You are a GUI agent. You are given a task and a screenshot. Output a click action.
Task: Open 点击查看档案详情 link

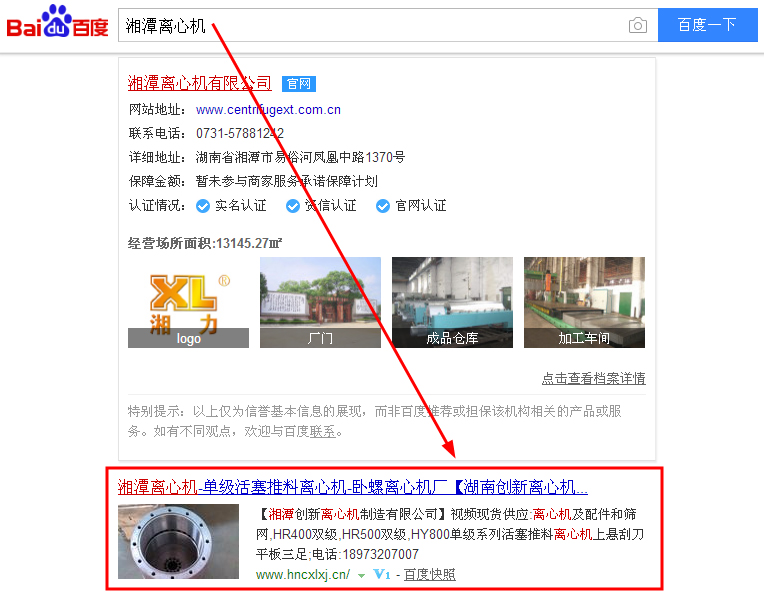click(593, 378)
